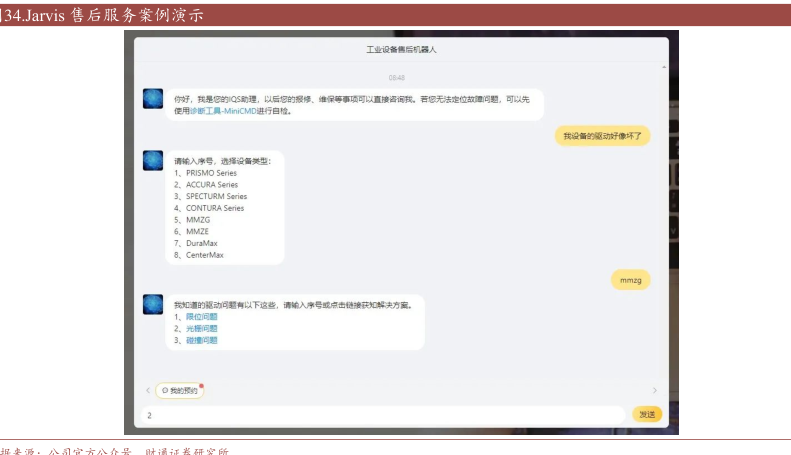Open the 碰撞问题 solution link
Viewport: 791px width, 455px height.
201,340
